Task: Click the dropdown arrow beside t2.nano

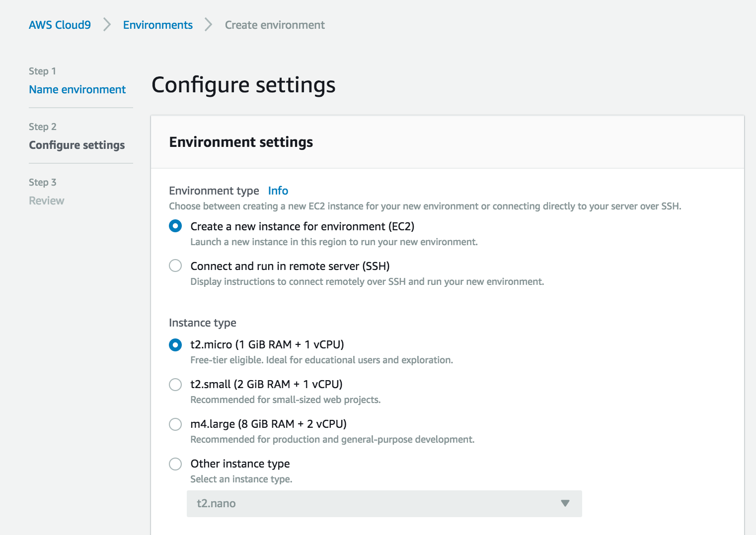Action: [565, 504]
